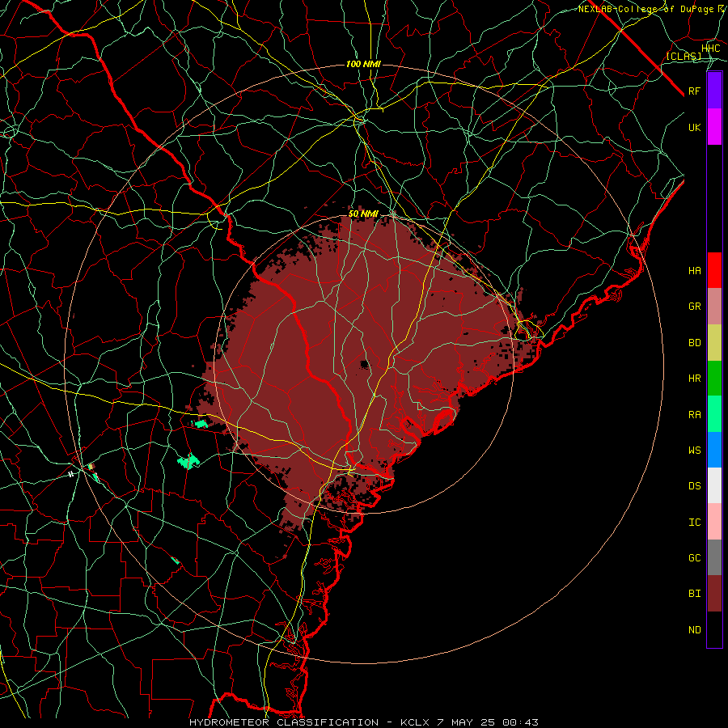The width and height of the screenshot is (728, 728).
Task: Click the IC legend label
Action: tap(695, 523)
